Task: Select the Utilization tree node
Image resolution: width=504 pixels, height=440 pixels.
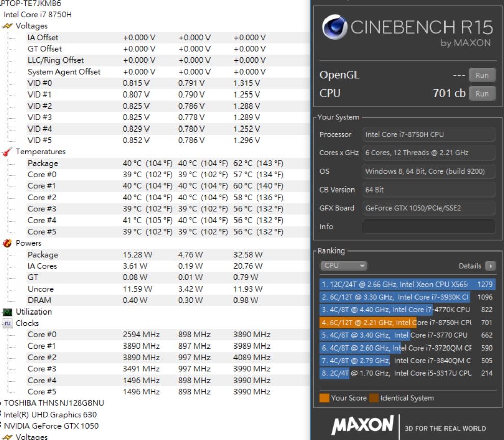Action: (x=34, y=312)
